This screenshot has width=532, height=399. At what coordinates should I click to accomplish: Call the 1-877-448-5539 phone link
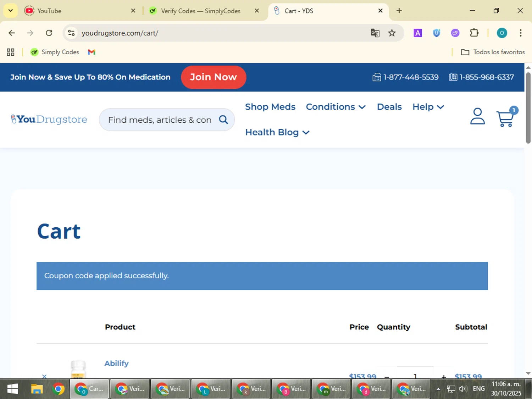coord(405,77)
